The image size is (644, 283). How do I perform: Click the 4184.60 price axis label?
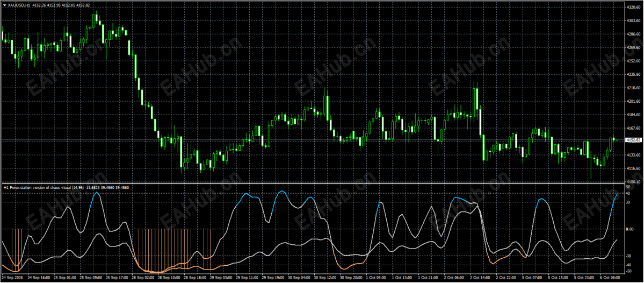pos(633,115)
